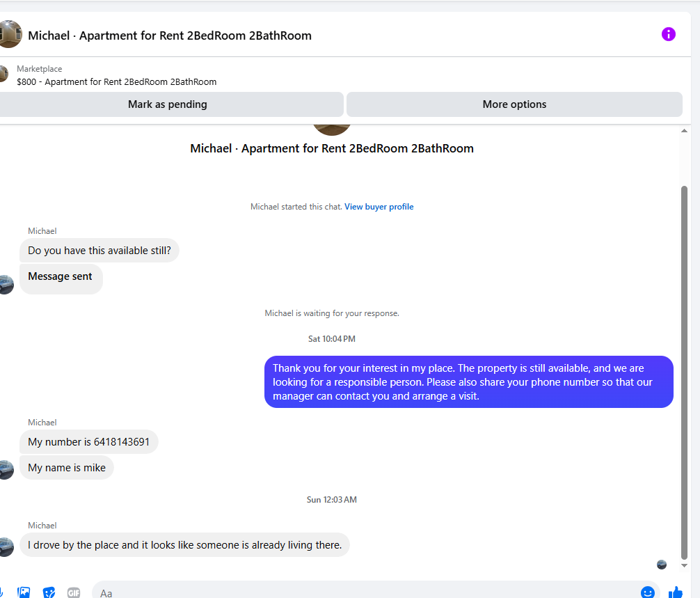Open the purple conversation info icon
700x598 pixels.
pyautogui.click(x=668, y=34)
